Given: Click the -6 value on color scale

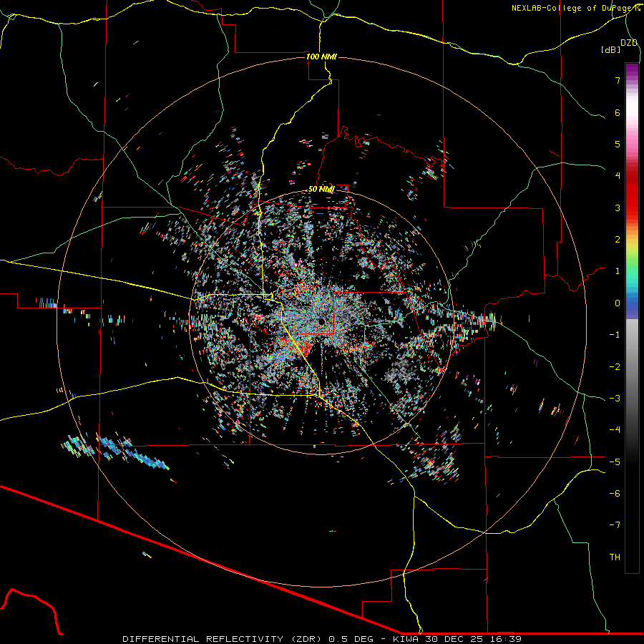Looking at the screenshot, I should click(x=615, y=494).
